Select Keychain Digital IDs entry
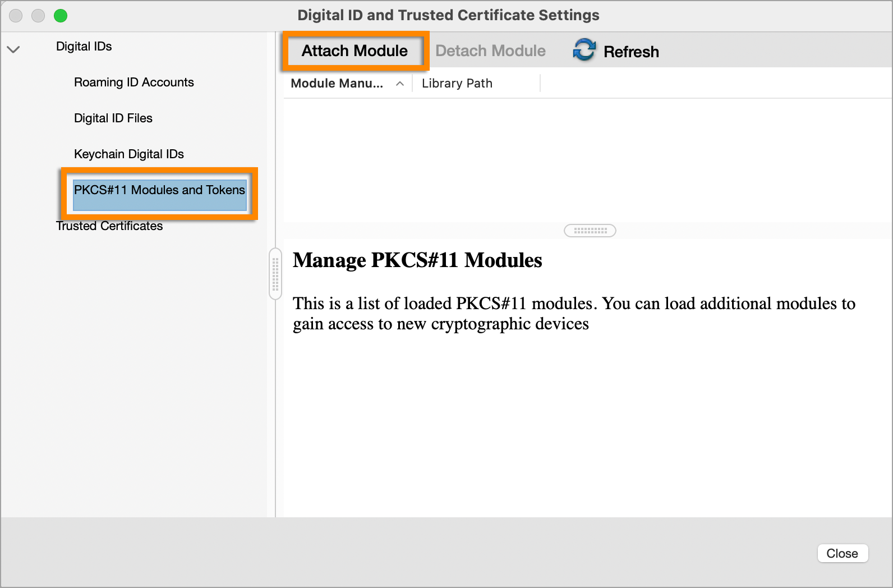 pyautogui.click(x=128, y=154)
